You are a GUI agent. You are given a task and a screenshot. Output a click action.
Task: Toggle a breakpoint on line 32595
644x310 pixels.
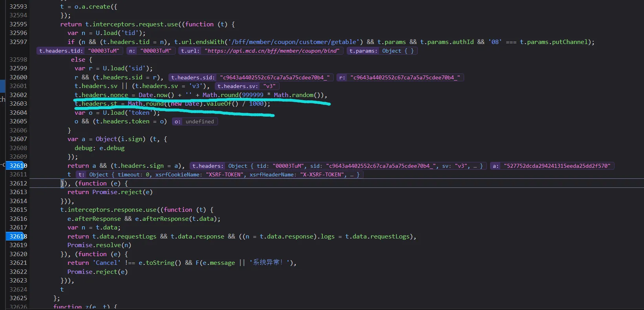18,24
